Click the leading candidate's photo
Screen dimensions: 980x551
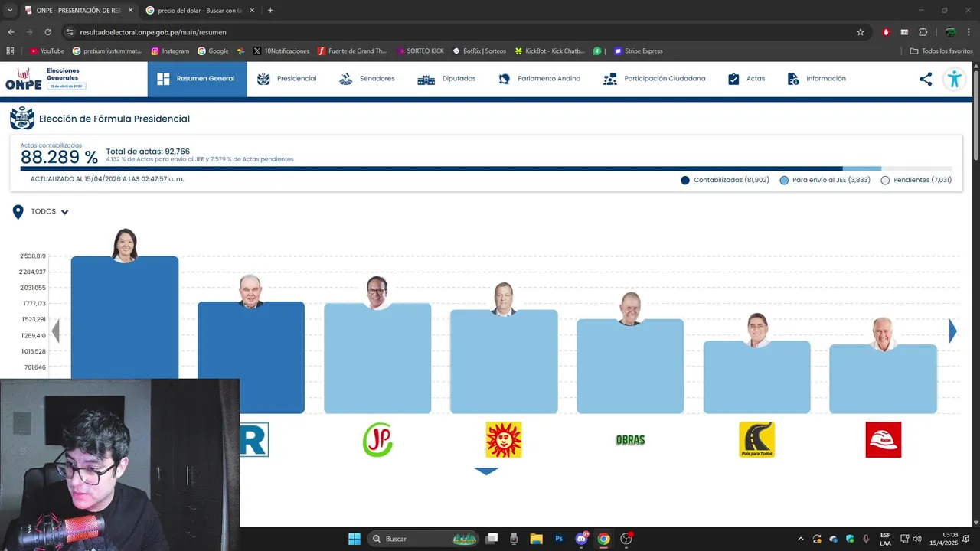[x=125, y=246]
